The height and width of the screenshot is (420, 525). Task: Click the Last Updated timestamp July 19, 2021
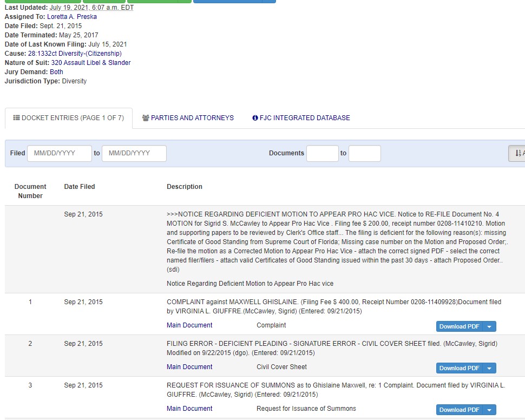coord(91,8)
